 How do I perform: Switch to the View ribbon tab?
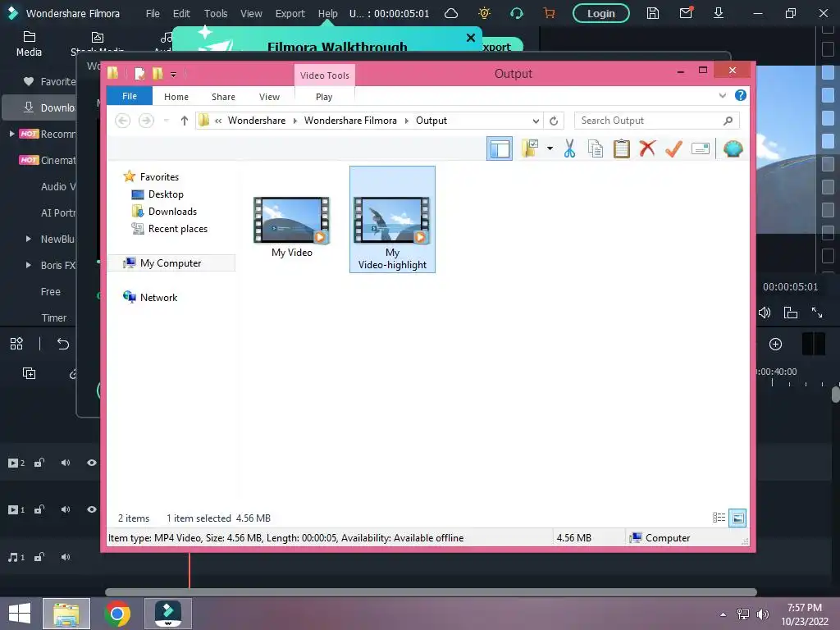269,97
